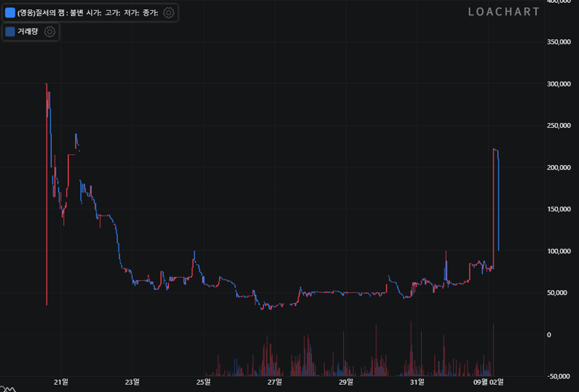Click the 100,000 price axis label
579x392 pixels.
(x=559, y=252)
